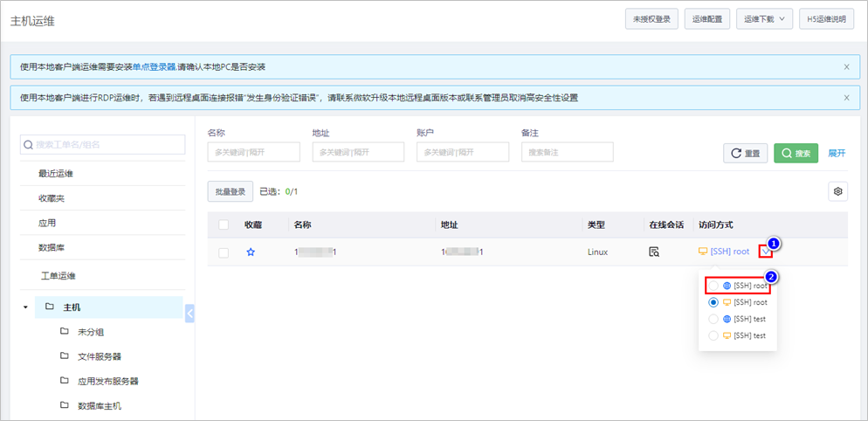
Task: Select the web-based [SSH] root radio option
Action: click(x=713, y=286)
